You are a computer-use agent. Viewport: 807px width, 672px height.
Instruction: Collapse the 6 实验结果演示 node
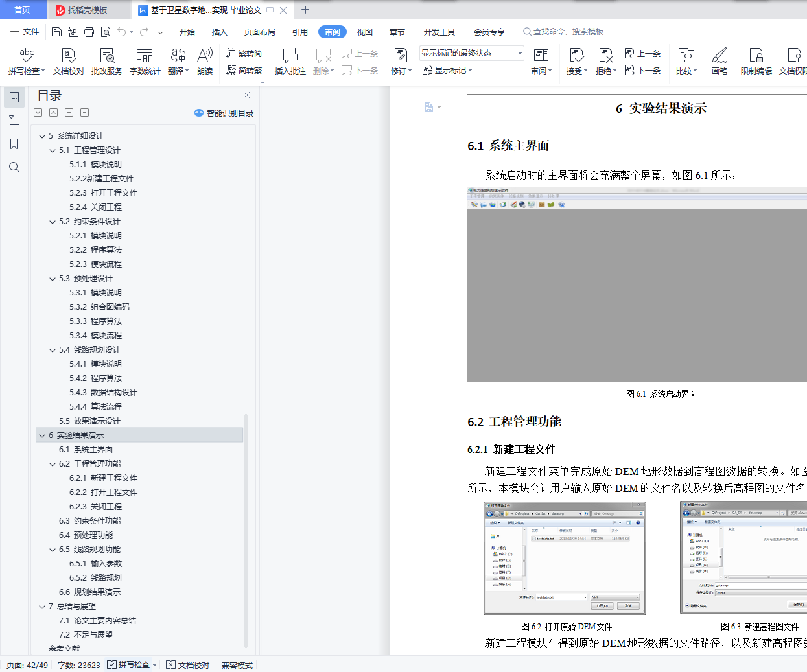42,435
